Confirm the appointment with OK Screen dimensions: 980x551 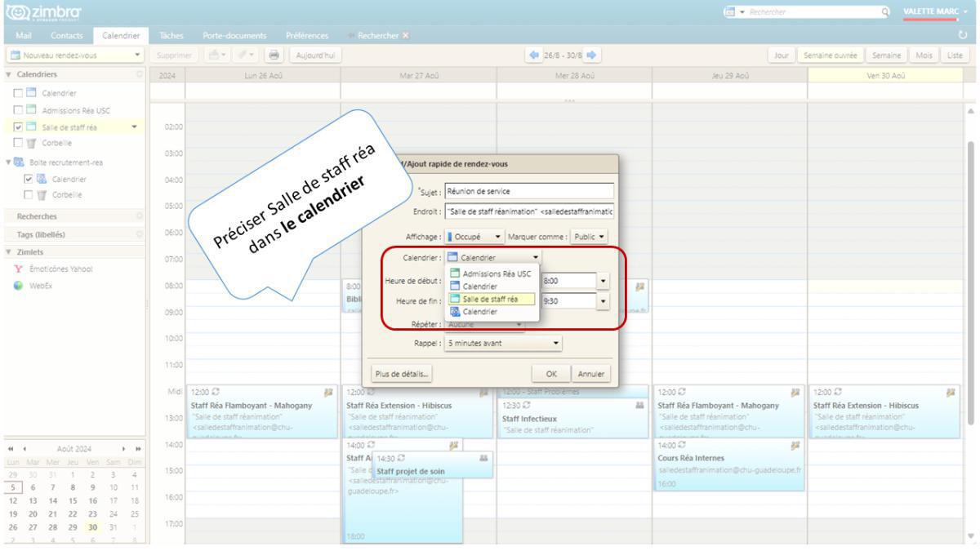[x=551, y=374]
